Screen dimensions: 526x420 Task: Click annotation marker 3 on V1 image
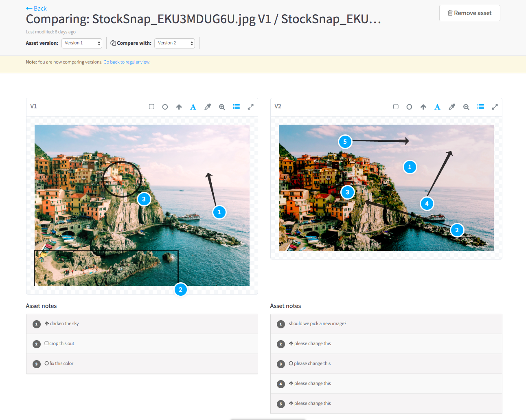(144, 199)
